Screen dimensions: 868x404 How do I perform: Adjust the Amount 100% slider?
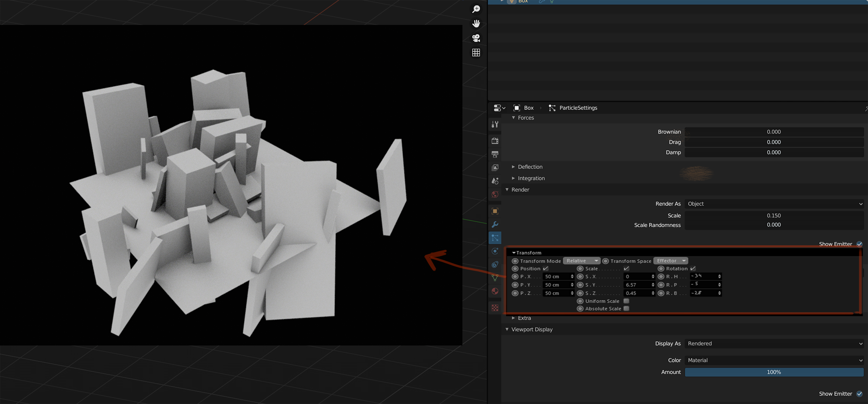[774, 372]
